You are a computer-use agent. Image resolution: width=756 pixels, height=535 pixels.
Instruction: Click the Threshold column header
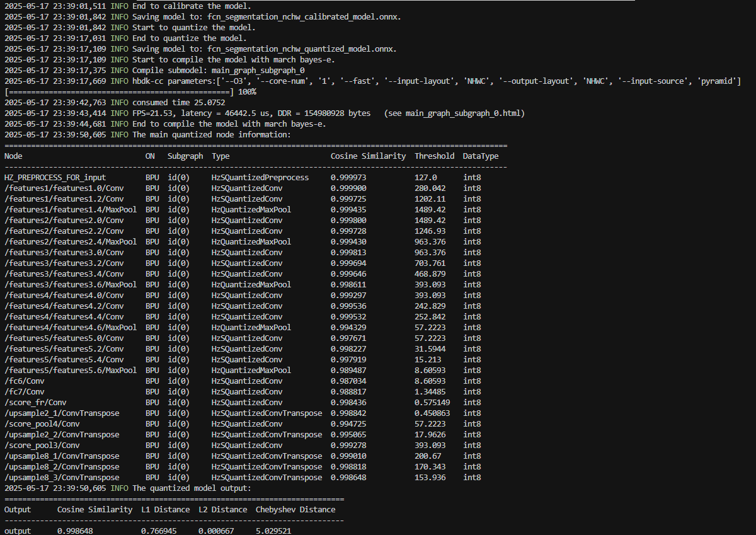coord(434,156)
